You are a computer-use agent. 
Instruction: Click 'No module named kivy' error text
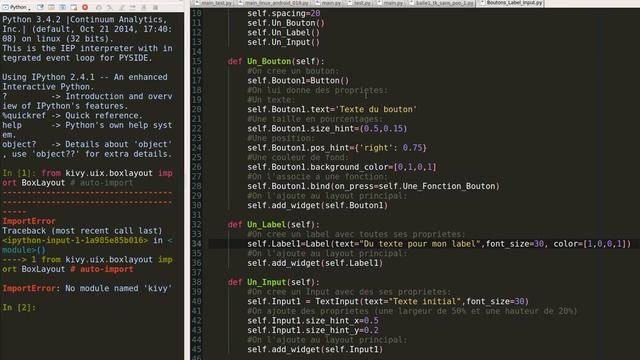118,288
